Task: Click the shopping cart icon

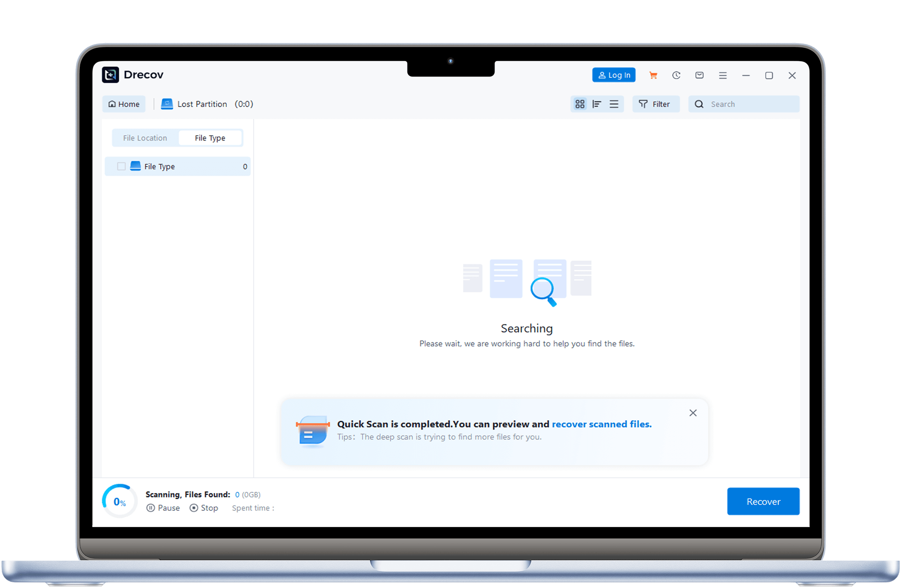Action: pos(653,75)
